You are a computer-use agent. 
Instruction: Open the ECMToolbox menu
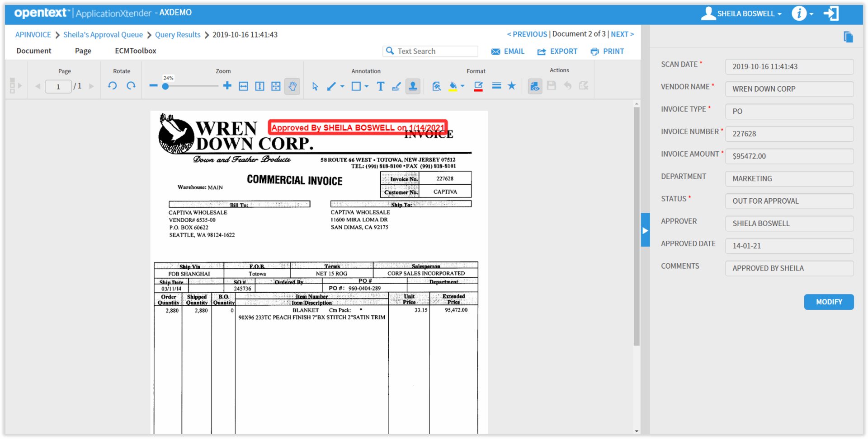tap(136, 51)
